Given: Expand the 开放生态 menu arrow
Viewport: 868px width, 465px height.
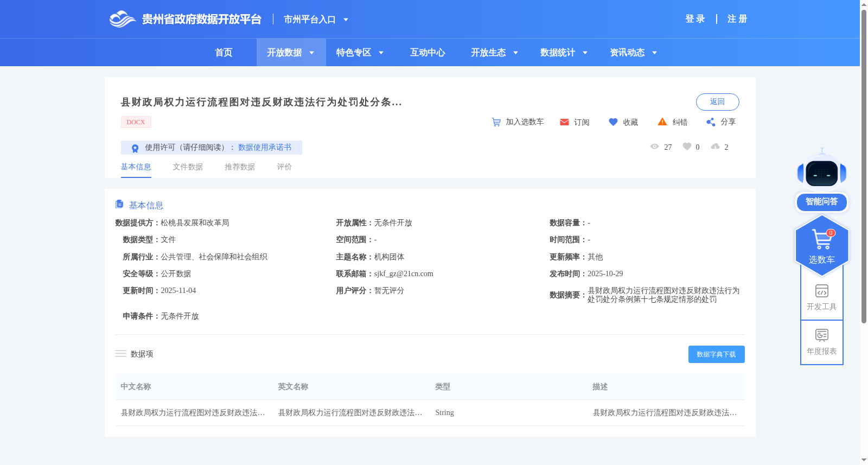Looking at the screenshot, I should (515, 53).
